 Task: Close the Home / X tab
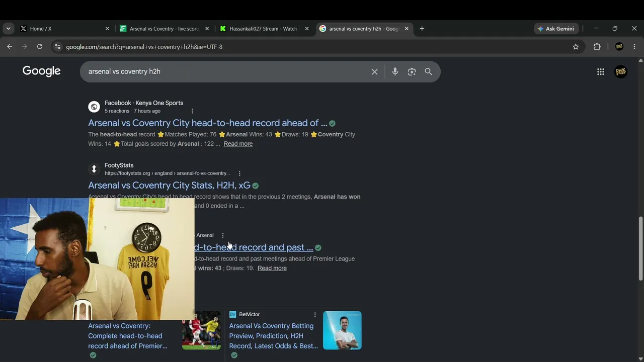(x=107, y=29)
